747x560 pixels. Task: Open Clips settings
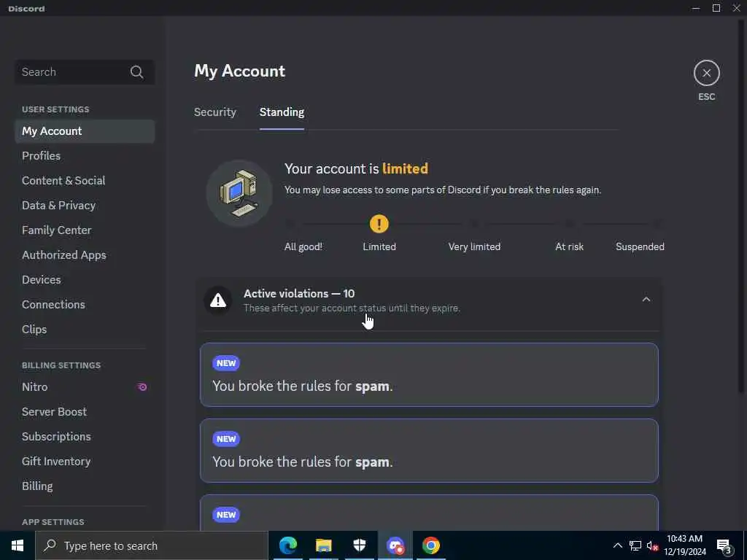[x=85, y=329]
